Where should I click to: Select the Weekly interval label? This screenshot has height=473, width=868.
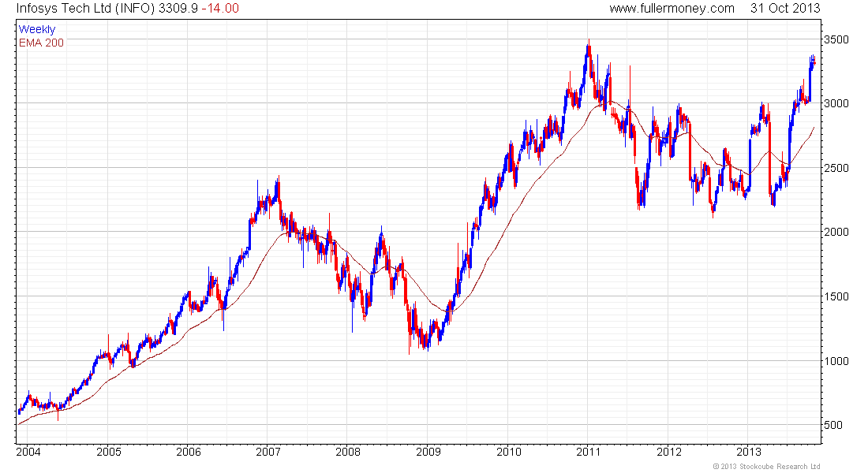(37, 29)
